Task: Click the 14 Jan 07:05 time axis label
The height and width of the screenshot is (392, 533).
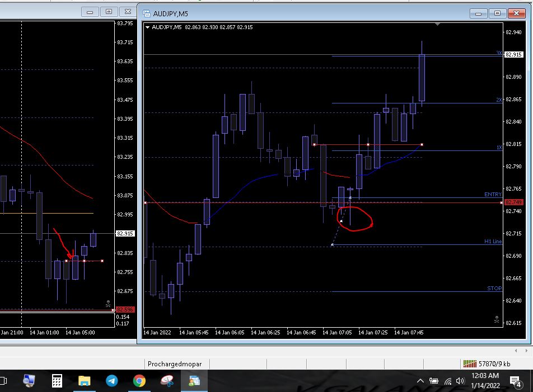Action: (337, 332)
